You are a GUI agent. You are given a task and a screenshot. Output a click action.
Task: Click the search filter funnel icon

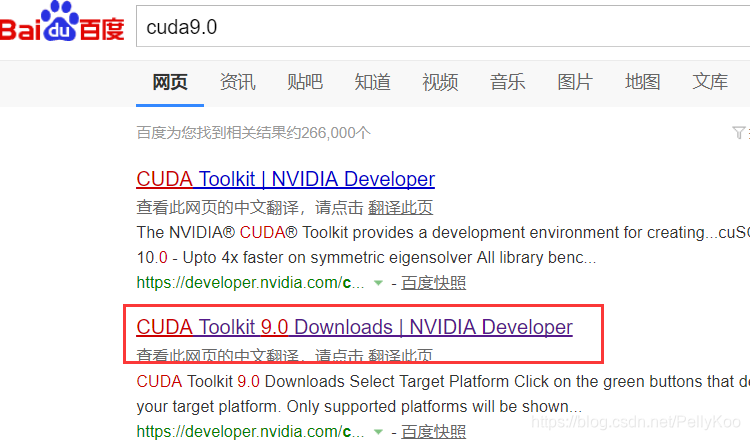coord(739,132)
